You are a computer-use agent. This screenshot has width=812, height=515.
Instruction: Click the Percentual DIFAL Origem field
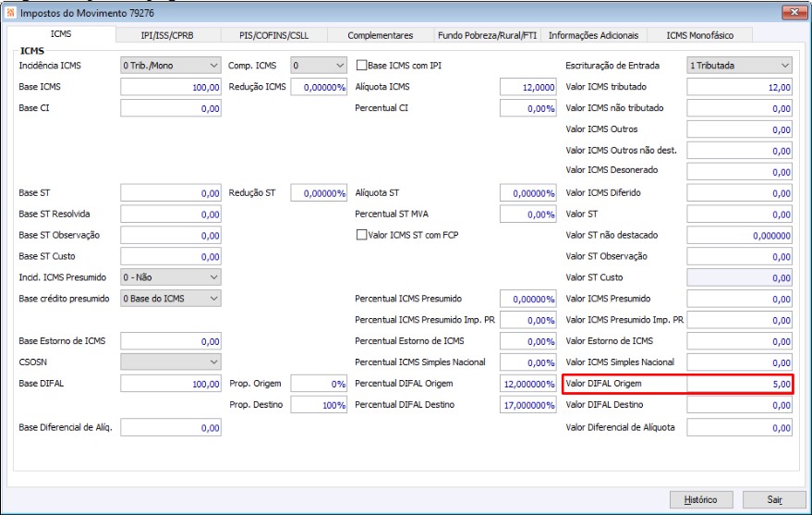[x=528, y=384]
